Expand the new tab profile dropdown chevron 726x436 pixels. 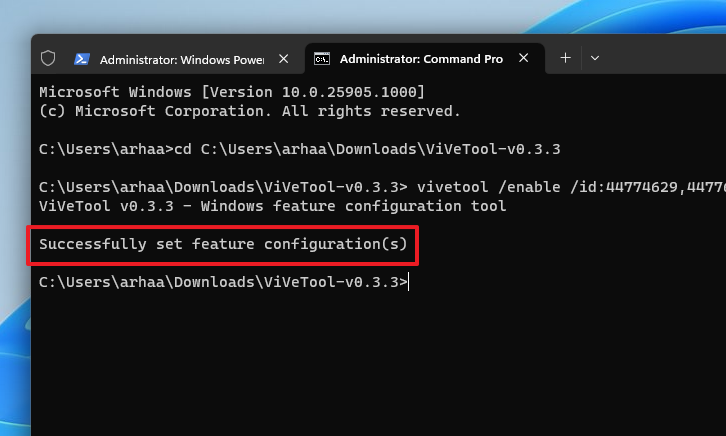point(595,58)
